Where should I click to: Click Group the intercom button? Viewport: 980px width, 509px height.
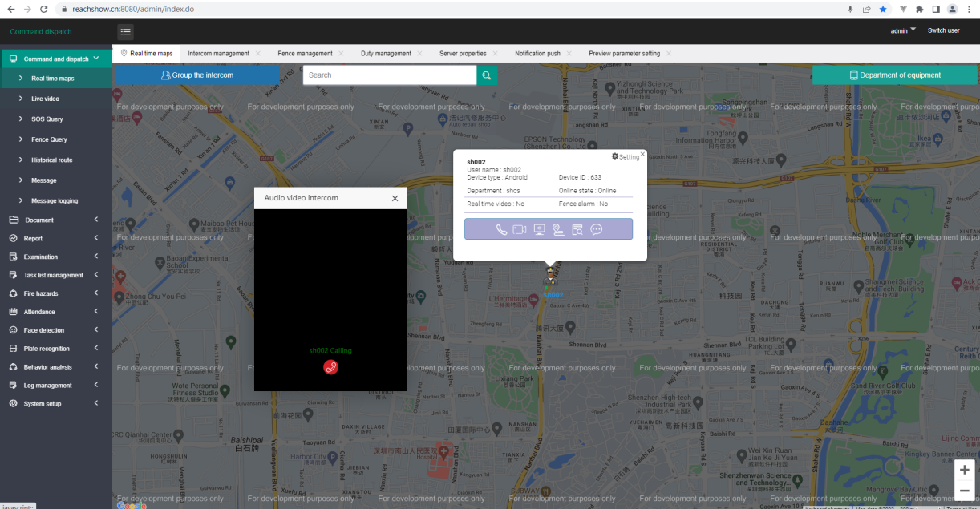point(197,75)
